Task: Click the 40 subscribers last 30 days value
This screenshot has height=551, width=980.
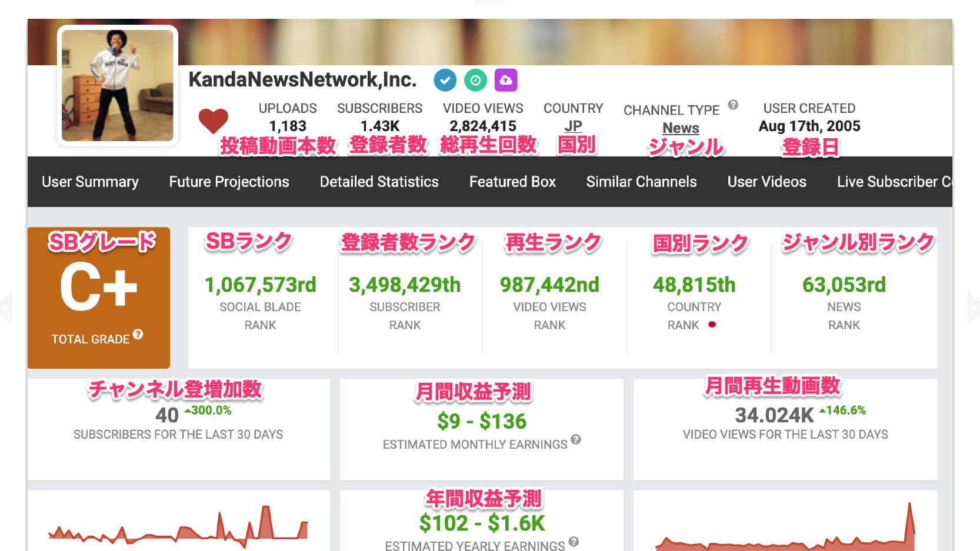Action: click(x=167, y=415)
